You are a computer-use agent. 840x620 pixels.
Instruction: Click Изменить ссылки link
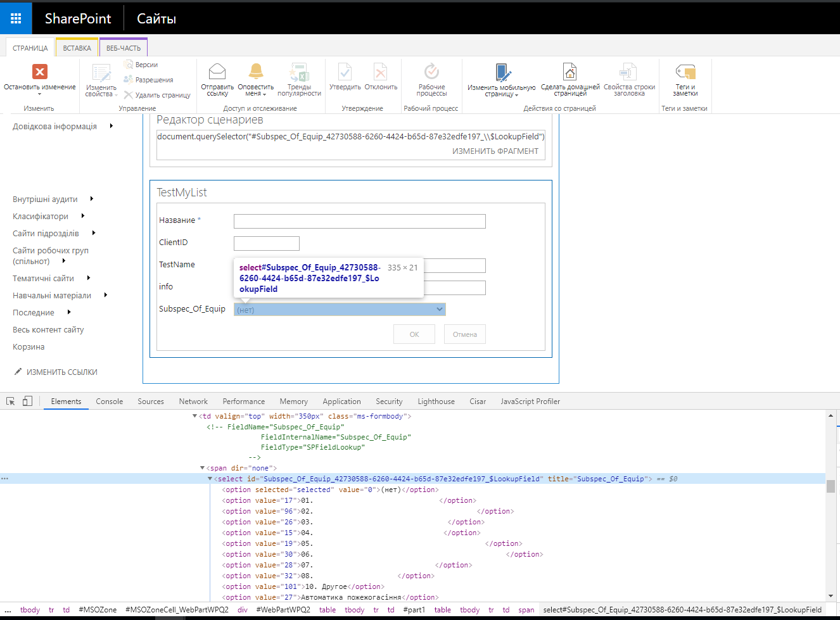pyautogui.click(x=62, y=372)
